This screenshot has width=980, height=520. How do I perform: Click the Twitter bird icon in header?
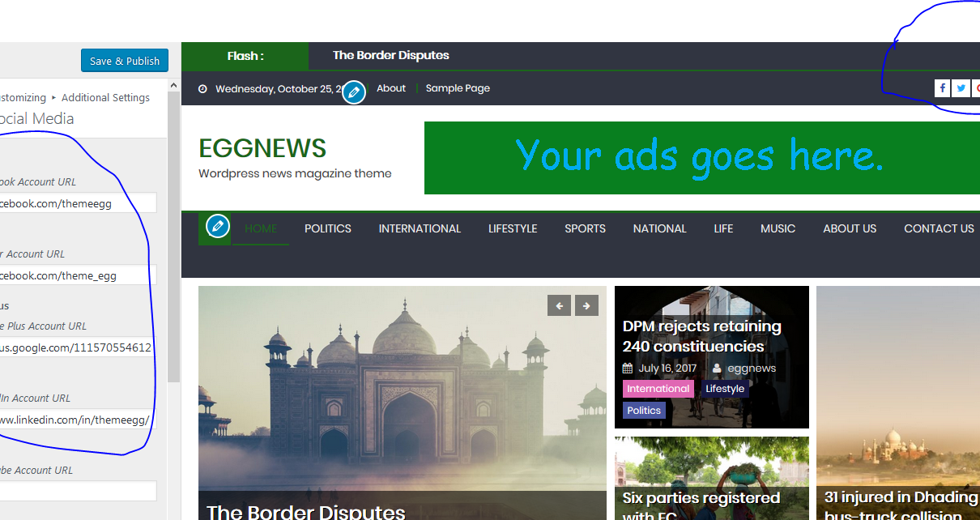tap(961, 88)
